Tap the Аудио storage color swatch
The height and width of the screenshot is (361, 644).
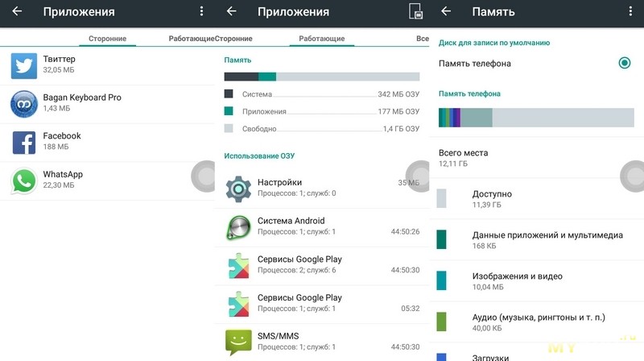441,322
